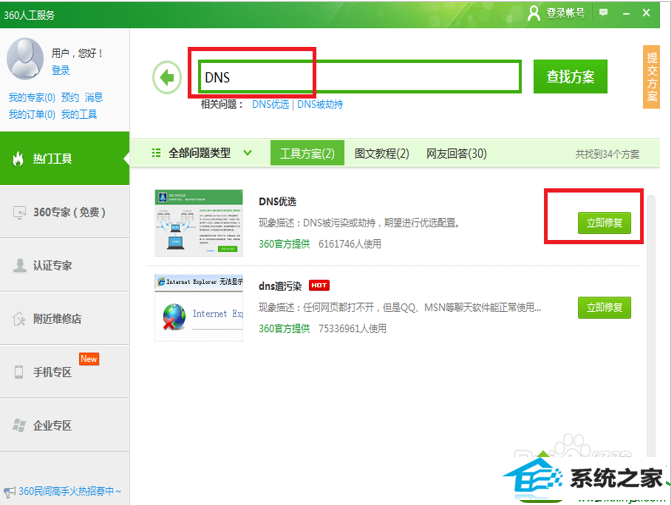Click the DNS优选 result title
The height and width of the screenshot is (505, 671).
click(277, 202)
